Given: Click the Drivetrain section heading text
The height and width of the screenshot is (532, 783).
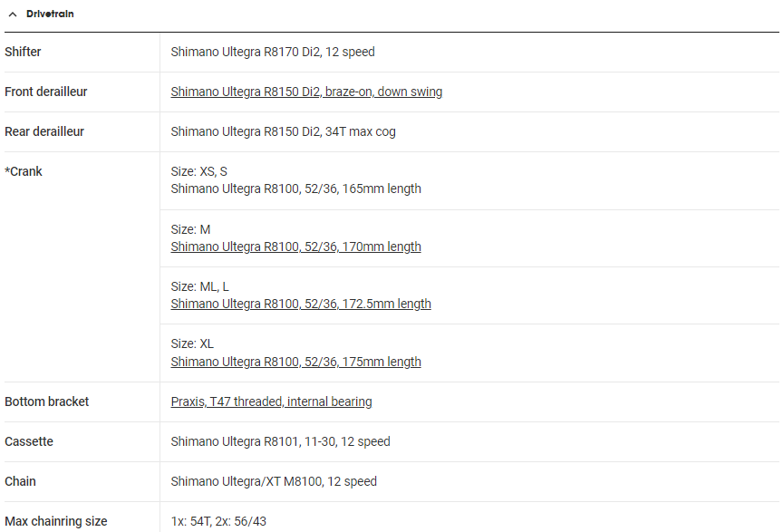Looking at the screenshot, I should [50, 15].
